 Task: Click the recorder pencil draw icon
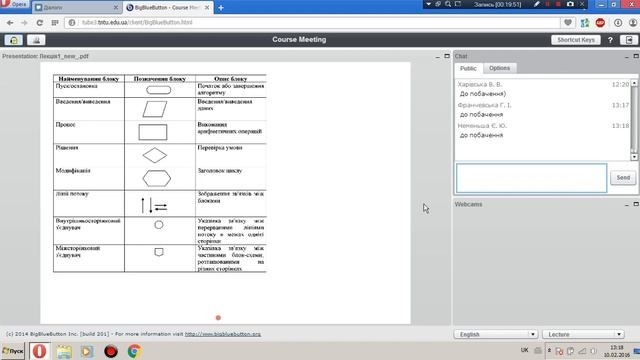tap(537, 4)
